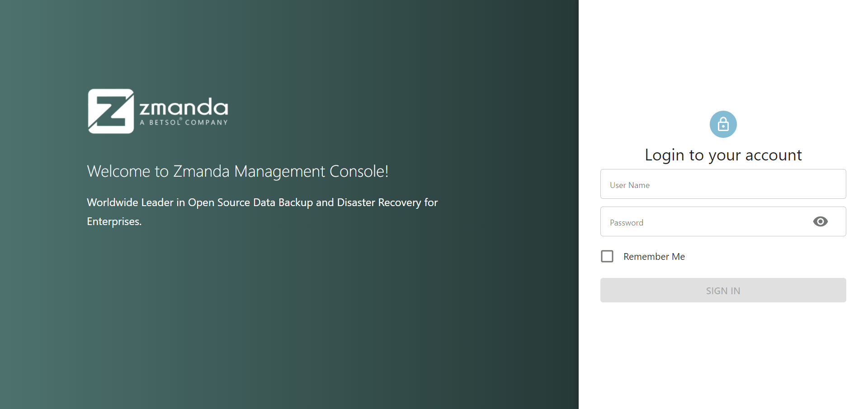Click the word Enterprises in the description
868x409 pixels.
click(114, 221)
